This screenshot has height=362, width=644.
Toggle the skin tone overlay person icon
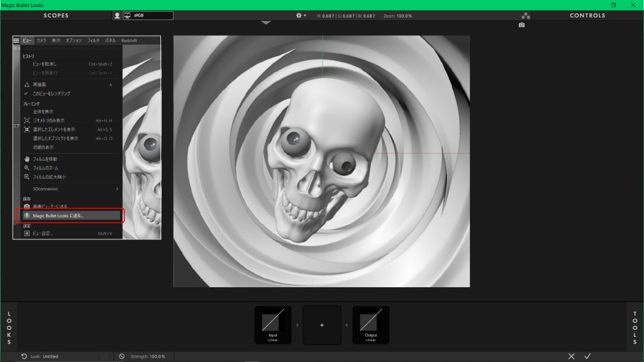(x=117, y=15)
